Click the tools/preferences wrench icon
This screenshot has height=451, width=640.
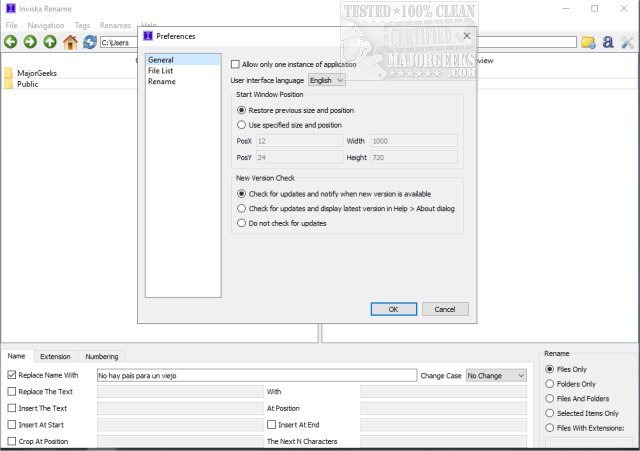[627, 42]
